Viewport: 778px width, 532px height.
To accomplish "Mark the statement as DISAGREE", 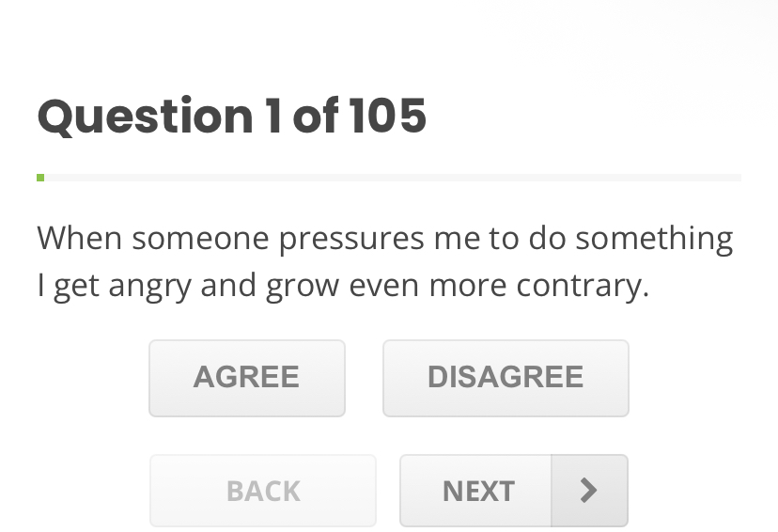I will 506,378.
